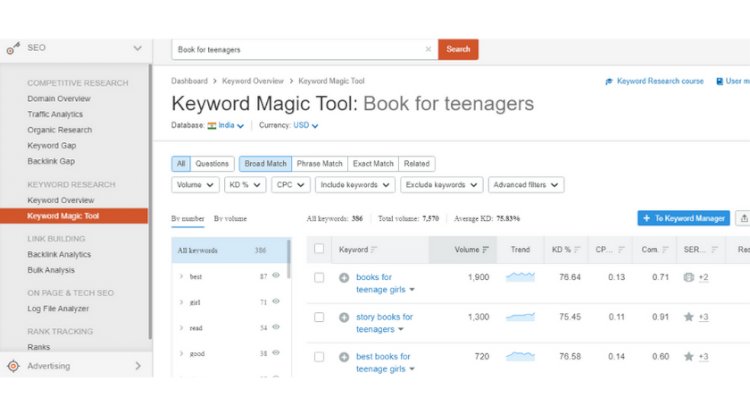
Task: Open SERP features icon for books for teenage girls
Action: tap(689, 277)
